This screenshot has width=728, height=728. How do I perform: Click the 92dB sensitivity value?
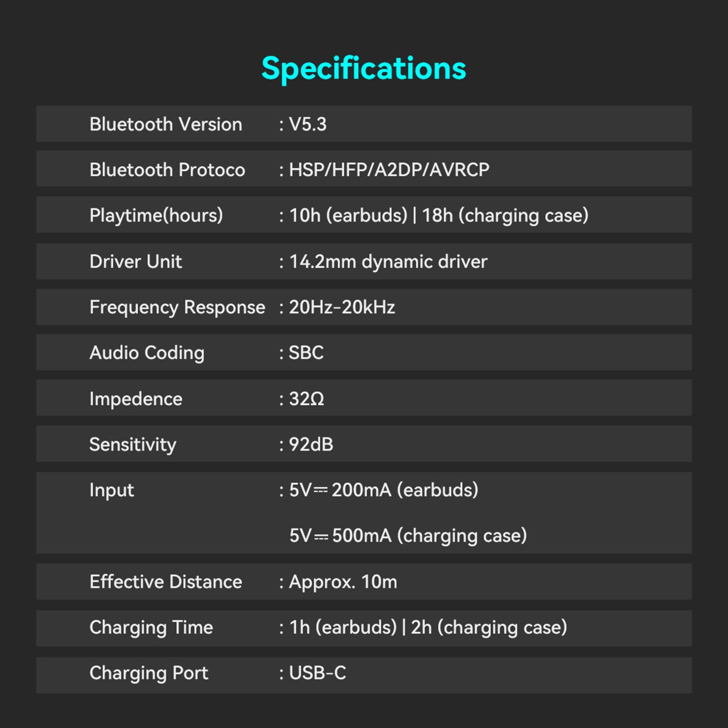pyautogui.click(x=311, y=445)
